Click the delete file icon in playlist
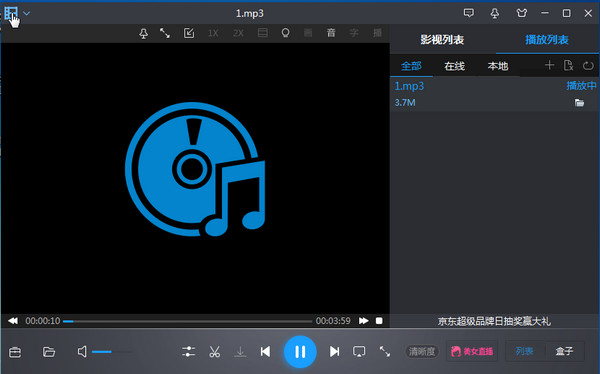Screen dimensions: 600x374 pyautogui.click(x=568, y=65)
